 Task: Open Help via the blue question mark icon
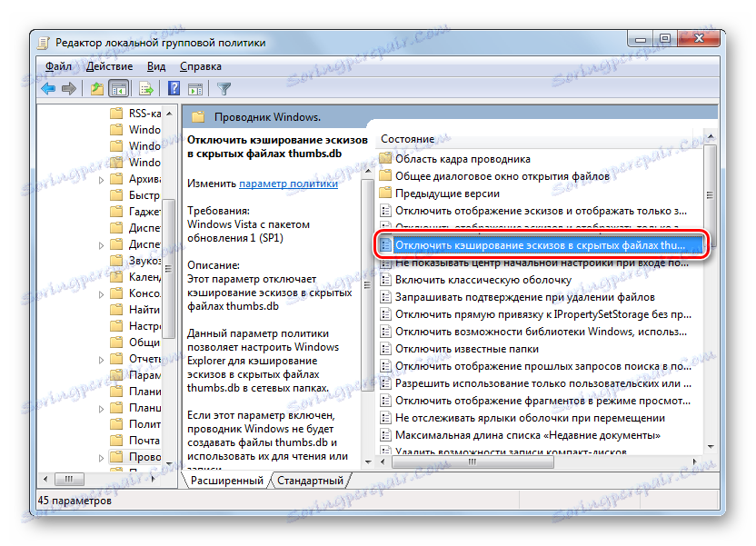(x=173, y=88)
